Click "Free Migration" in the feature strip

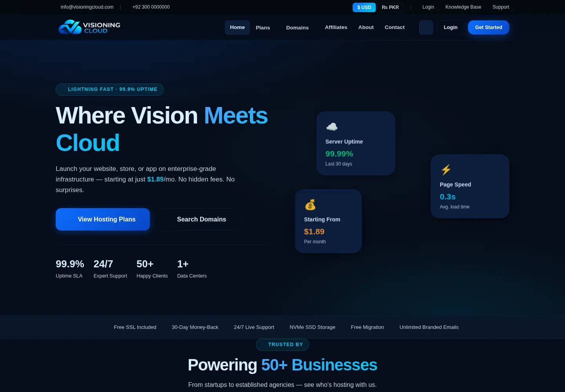(367, 327)
